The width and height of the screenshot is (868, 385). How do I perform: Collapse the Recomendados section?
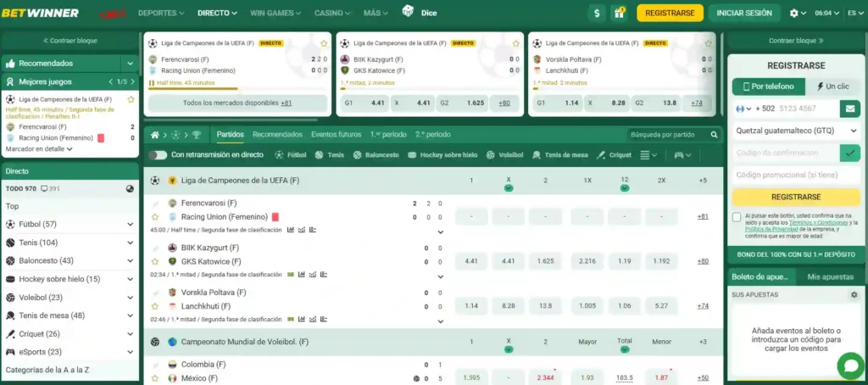pyautogui.click(x=130, y=64)
